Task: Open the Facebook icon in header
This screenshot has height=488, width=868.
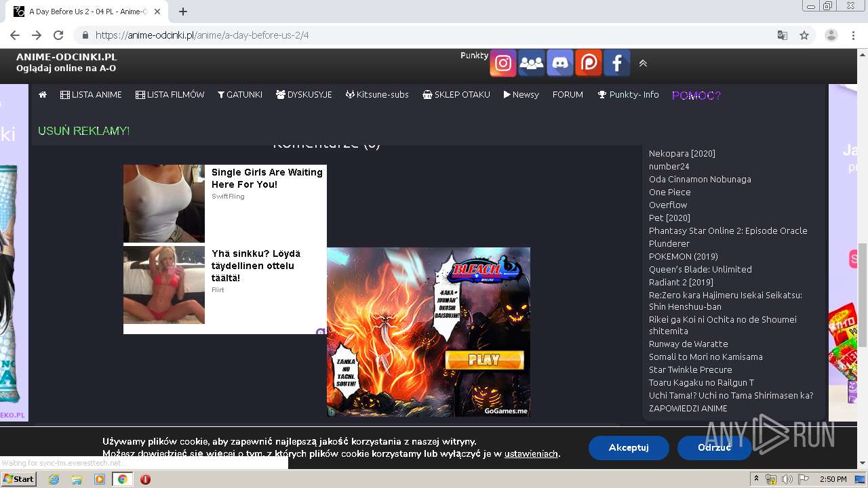Action: [x=617, y=63]
